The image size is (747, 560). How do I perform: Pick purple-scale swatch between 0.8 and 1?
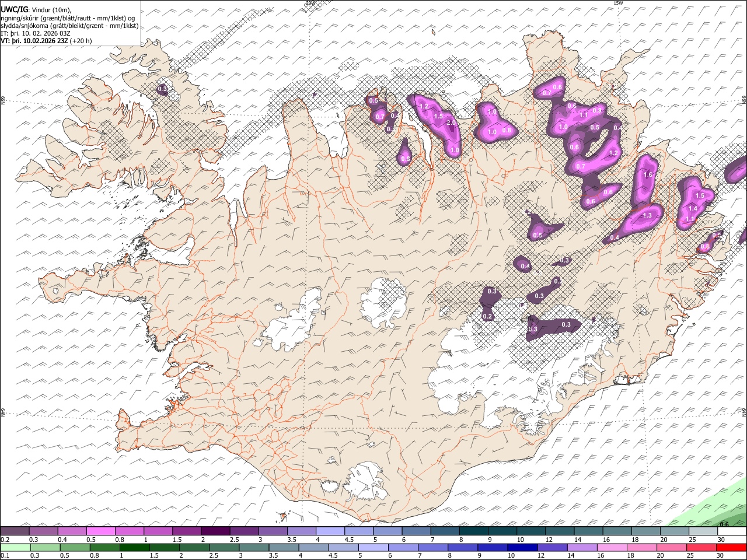[x=129, y=531]
